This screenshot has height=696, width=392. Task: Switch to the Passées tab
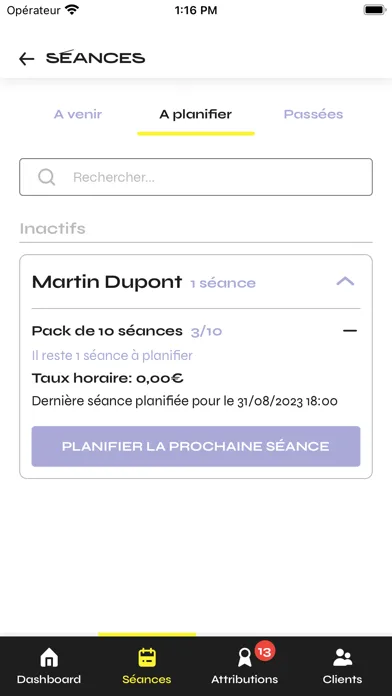[x=313, y=115]
